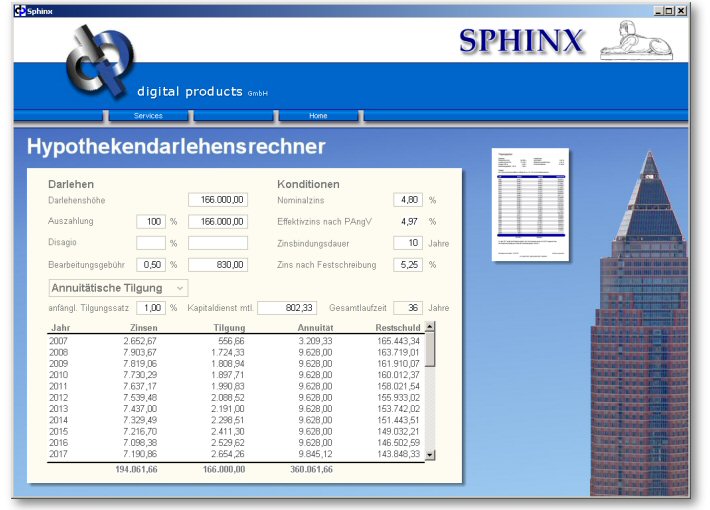
Task: Click the anfängl. Tilgungssatz field 1,00
Action: pyautogui.click(x=151, y=308)
